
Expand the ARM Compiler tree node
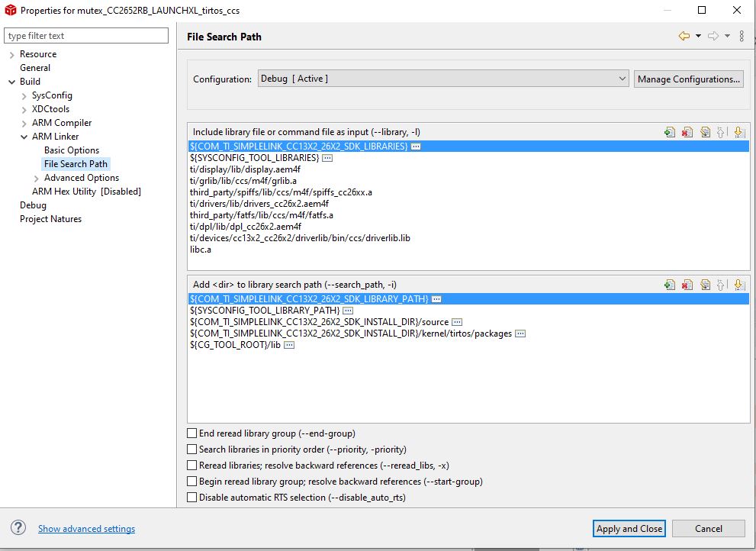pos(24,124)
